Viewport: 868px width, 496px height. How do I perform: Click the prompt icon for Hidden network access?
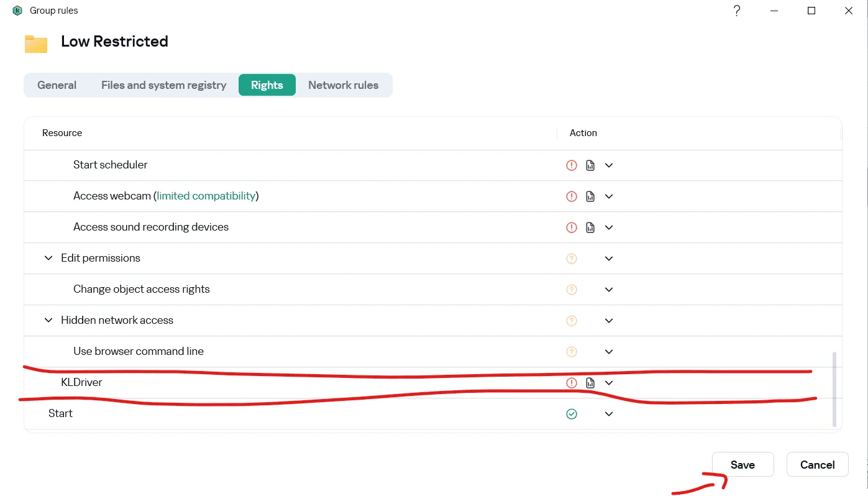tap(572, 321)
